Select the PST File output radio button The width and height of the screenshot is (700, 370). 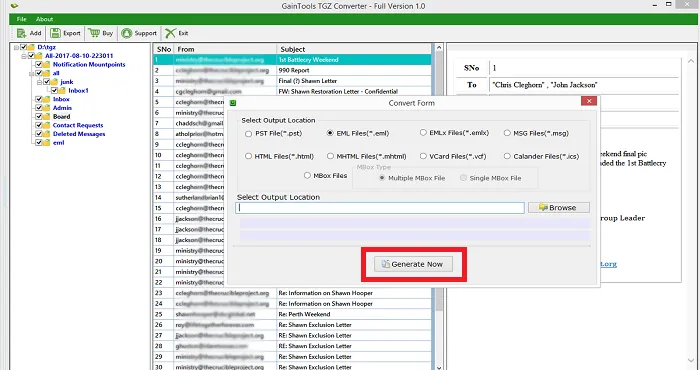[x=249, y=133]
